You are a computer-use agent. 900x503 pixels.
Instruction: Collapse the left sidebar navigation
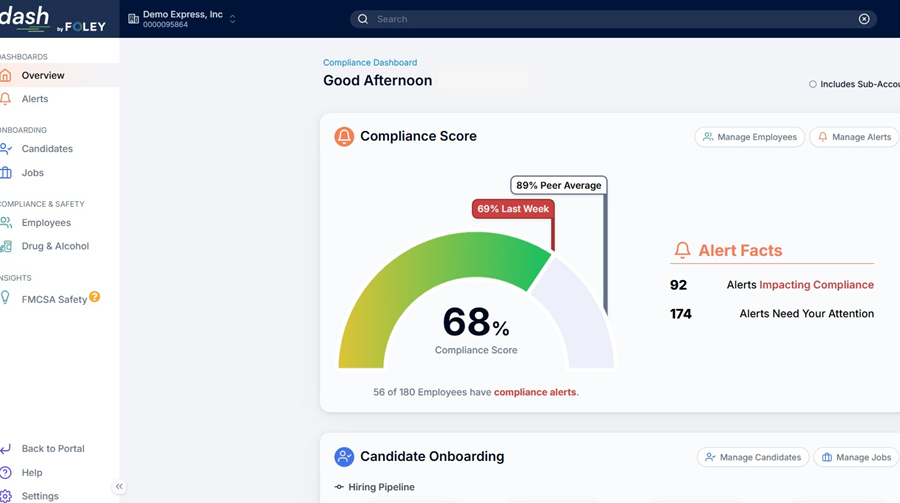point(119,487)
